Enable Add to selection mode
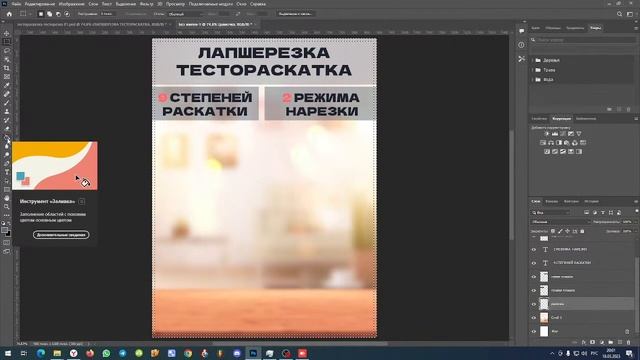This screenshot has height=360, width=640. pyautogui.click(x=49, y=14)
